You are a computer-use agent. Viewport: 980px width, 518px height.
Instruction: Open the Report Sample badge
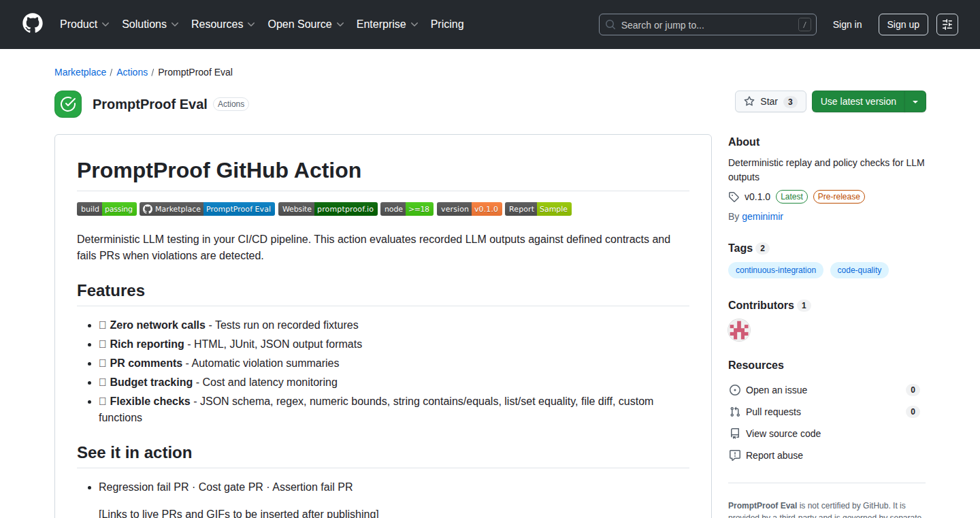click(x=538, y=209)
